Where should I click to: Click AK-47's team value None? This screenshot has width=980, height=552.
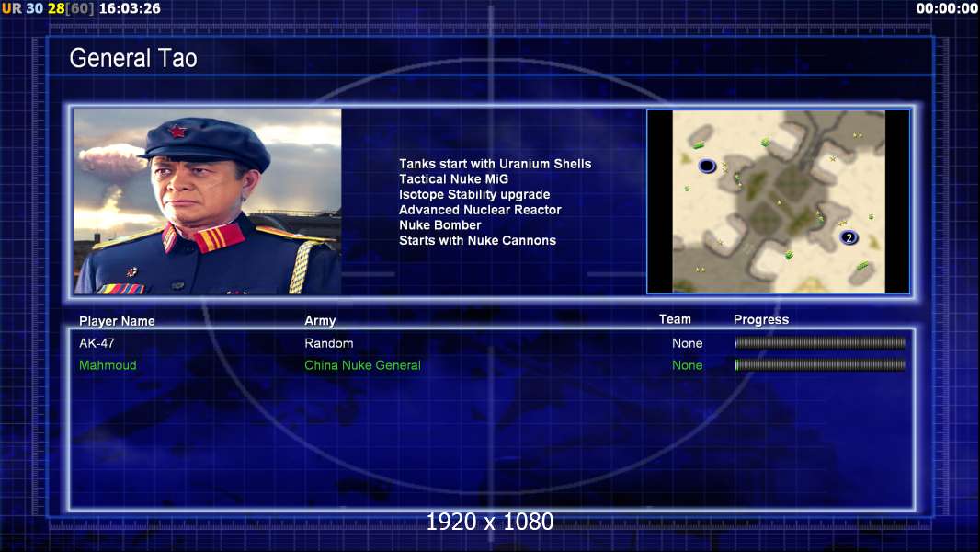click(687, 343)
